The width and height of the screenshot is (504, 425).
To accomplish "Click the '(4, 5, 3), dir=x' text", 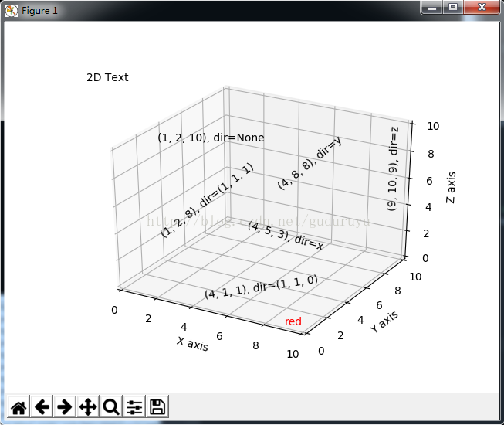I will tap(285, 236).
